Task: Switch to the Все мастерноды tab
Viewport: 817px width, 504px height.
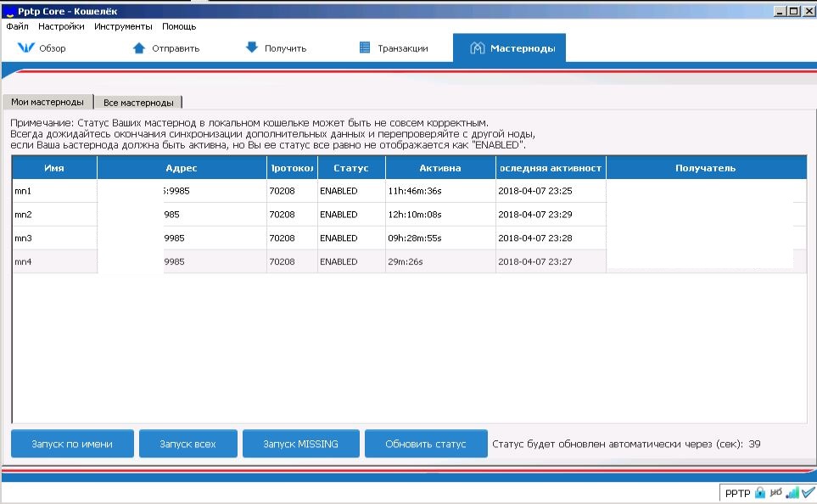Action: pos(138,103)
